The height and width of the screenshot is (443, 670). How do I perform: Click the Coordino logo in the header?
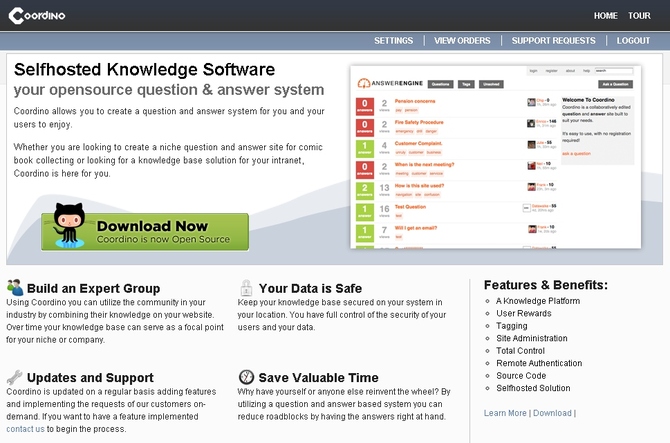coord(37,16)
